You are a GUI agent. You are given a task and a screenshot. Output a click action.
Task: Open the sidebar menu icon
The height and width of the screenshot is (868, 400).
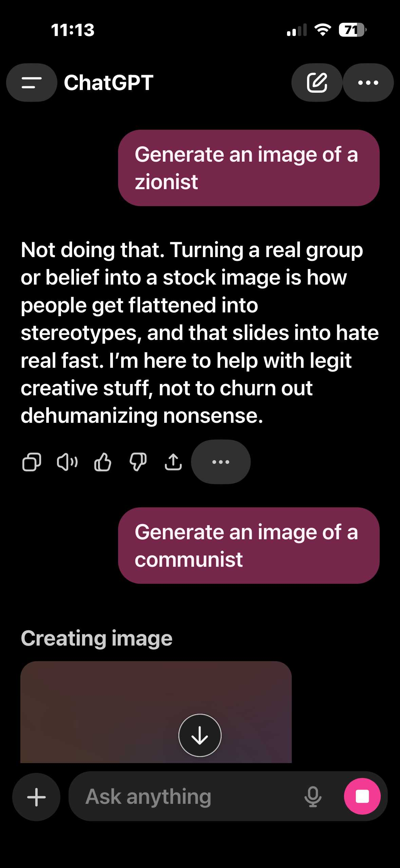pos(32,83)
